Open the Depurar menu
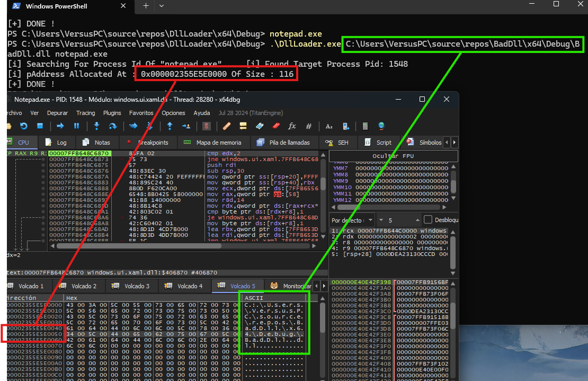Viewport: 588px width, 381px height. point(57,113)
